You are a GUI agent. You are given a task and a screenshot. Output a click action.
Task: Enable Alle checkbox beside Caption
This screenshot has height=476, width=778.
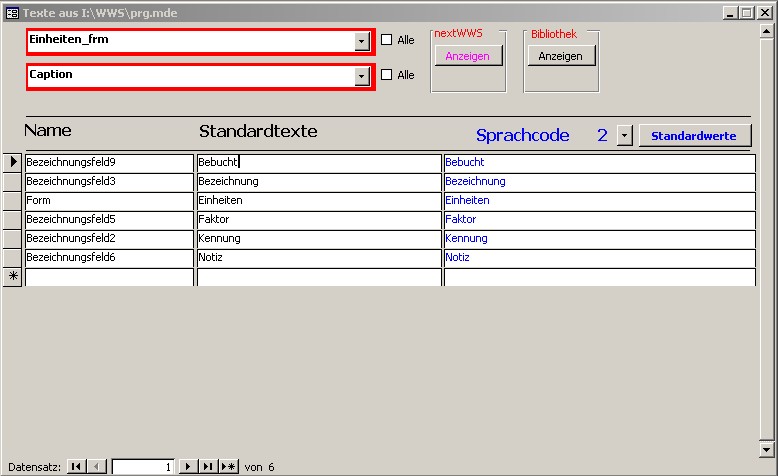pyautogui.click(x=387, y=75)
